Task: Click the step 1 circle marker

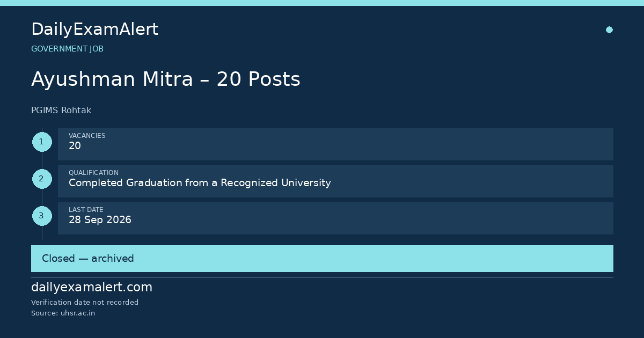Action: coord(42,142)
